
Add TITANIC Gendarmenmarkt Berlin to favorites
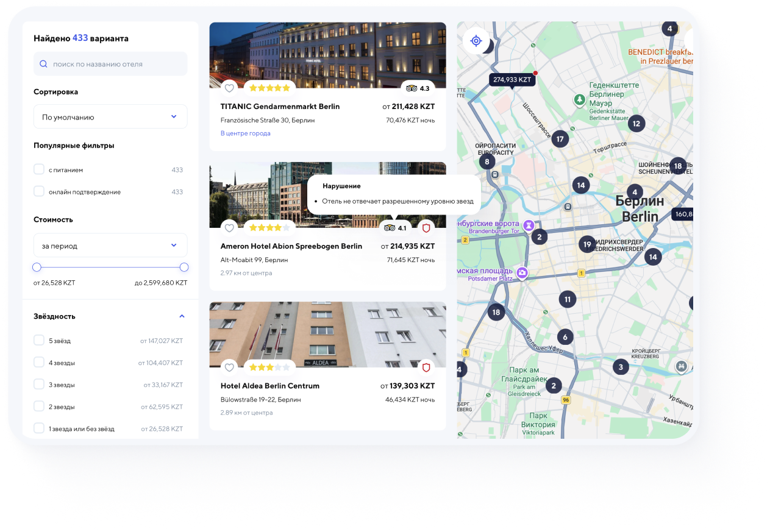pos(229,88)
